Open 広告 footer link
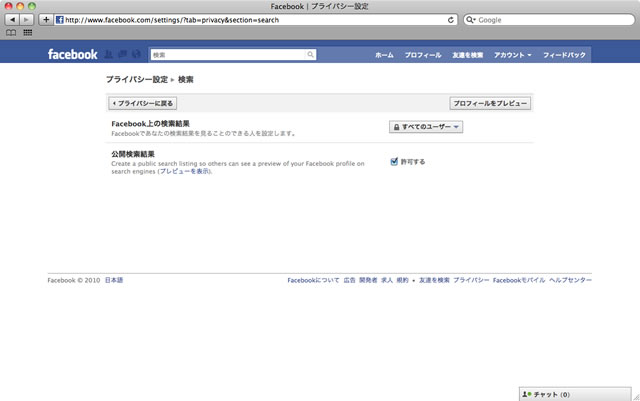This screenshot has height=401, width=640. tap(349, 280)
